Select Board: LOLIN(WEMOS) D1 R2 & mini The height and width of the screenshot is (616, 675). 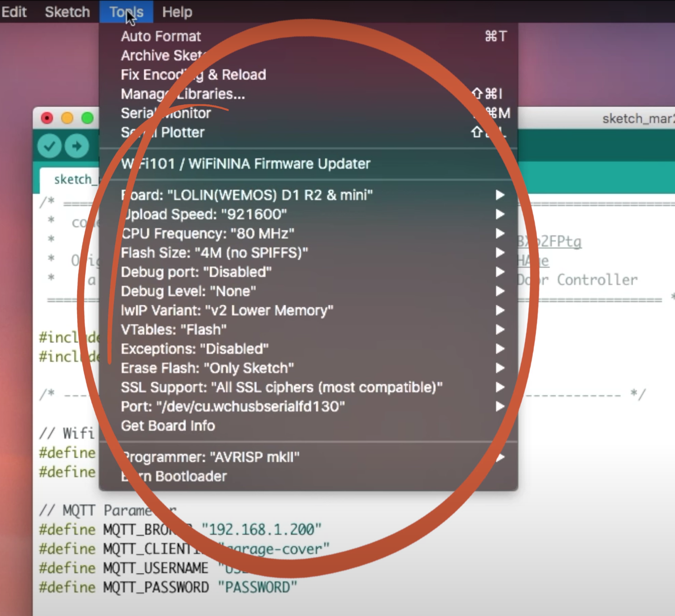[x=308, y=195]
